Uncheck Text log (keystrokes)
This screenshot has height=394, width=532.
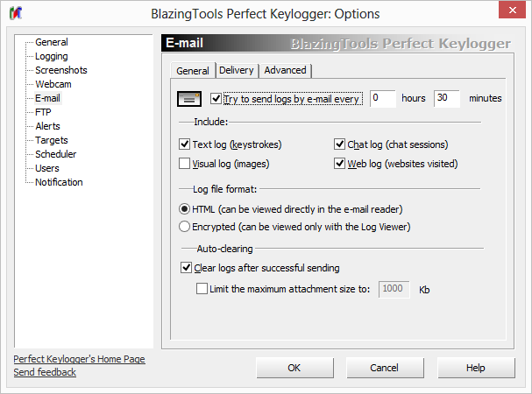coord(185,144)
